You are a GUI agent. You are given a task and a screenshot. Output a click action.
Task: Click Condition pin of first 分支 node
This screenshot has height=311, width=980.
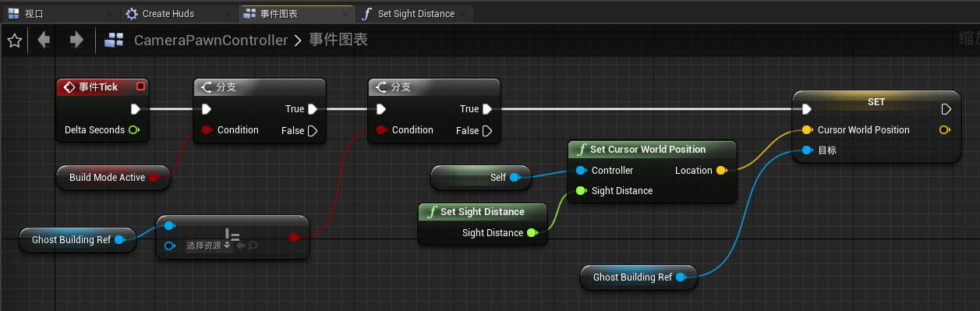pyautogui.click(x=207, y=130)
